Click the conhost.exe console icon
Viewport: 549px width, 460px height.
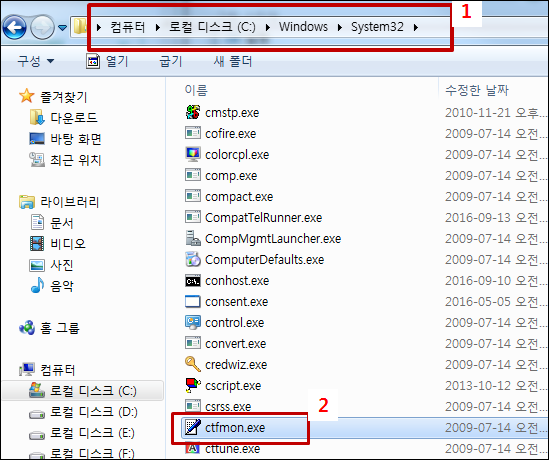(193, 280)
